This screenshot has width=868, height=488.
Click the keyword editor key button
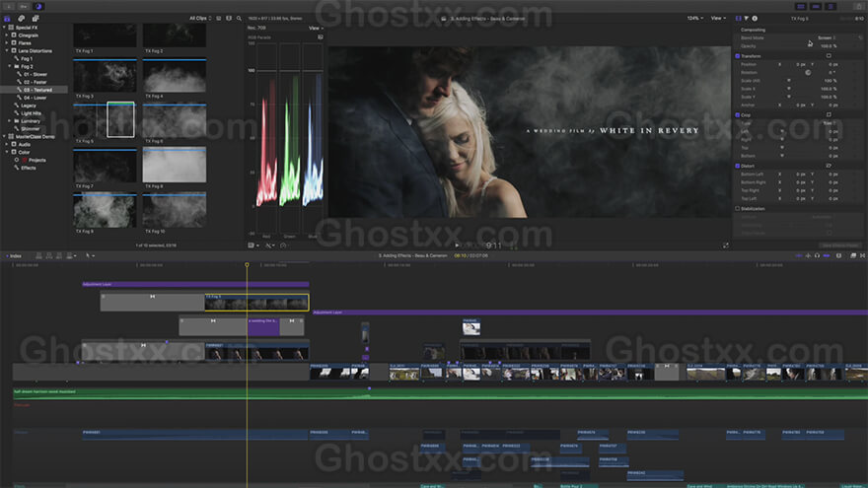[24, 7]
